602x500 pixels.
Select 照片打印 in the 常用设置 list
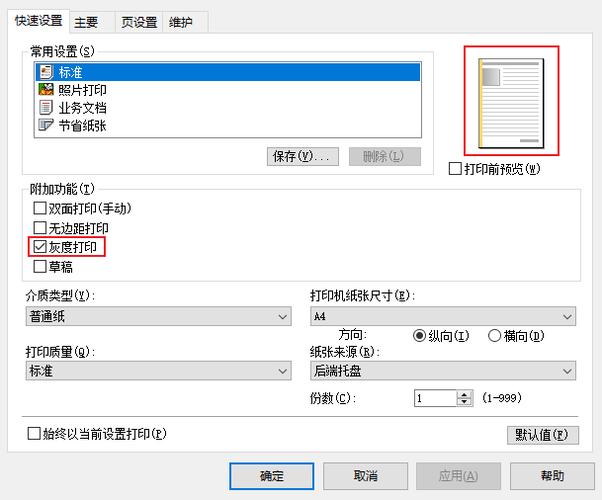coord(228,90)
